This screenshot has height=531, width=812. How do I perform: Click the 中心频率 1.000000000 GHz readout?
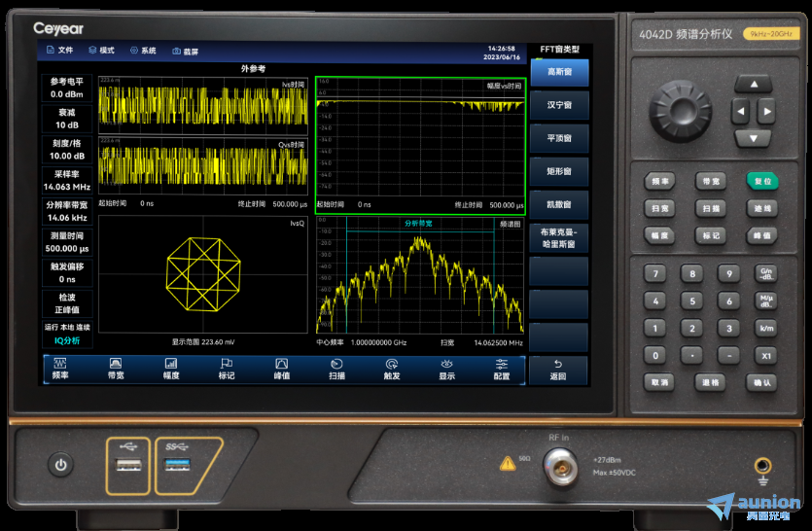[x=362, y=342]
